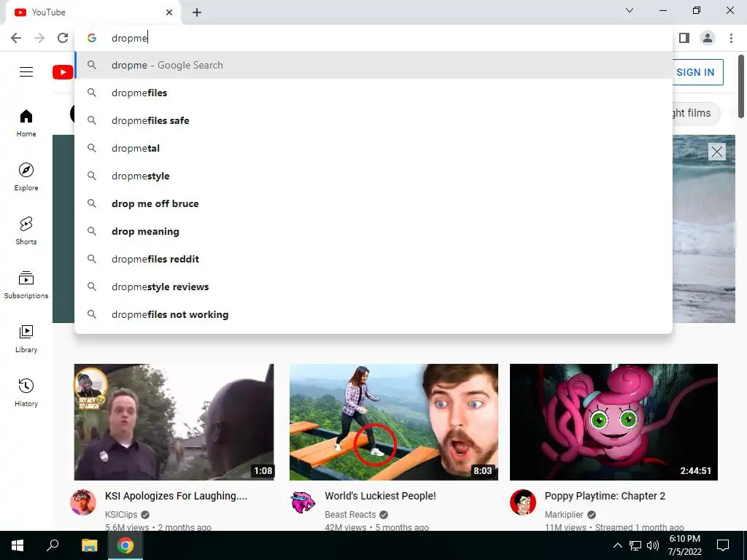747x560 pixels.
Task: Open the volume tray icon
Action: [x=653, y=545]
